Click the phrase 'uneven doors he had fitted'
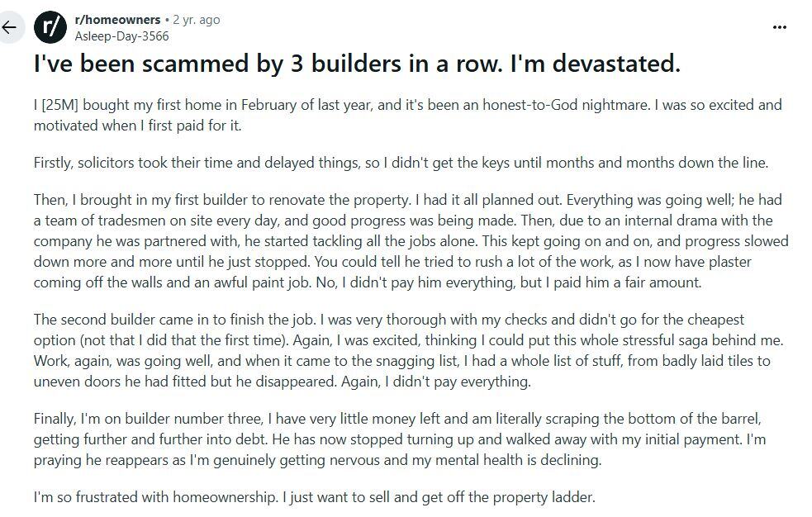812x517 pixels. tap(120, 382)
